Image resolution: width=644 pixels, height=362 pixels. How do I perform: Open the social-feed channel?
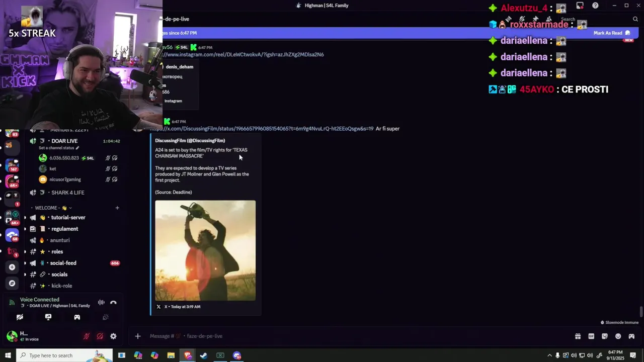coord(63,263)
